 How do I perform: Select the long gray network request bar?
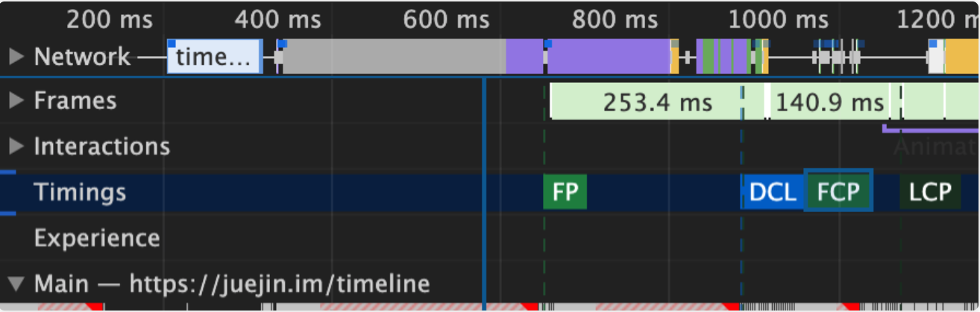(394, 57)
